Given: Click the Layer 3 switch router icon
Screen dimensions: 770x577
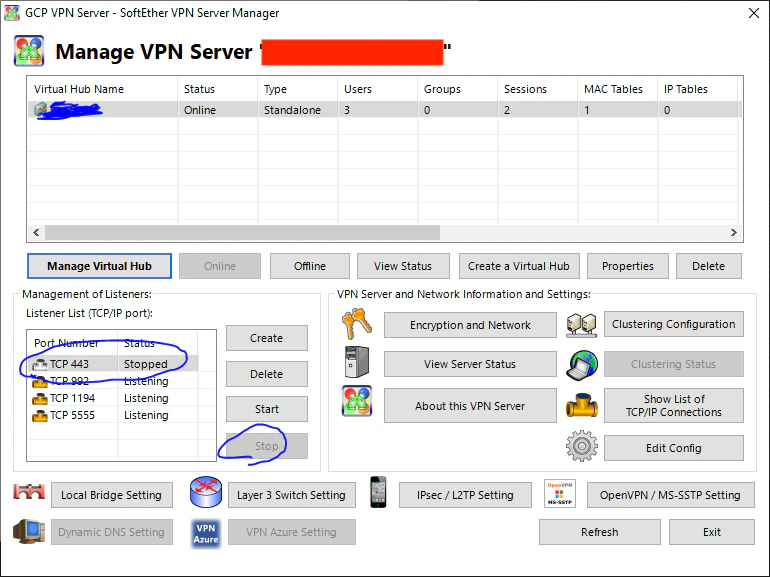Looking at the screenshot, I should 206,492.
